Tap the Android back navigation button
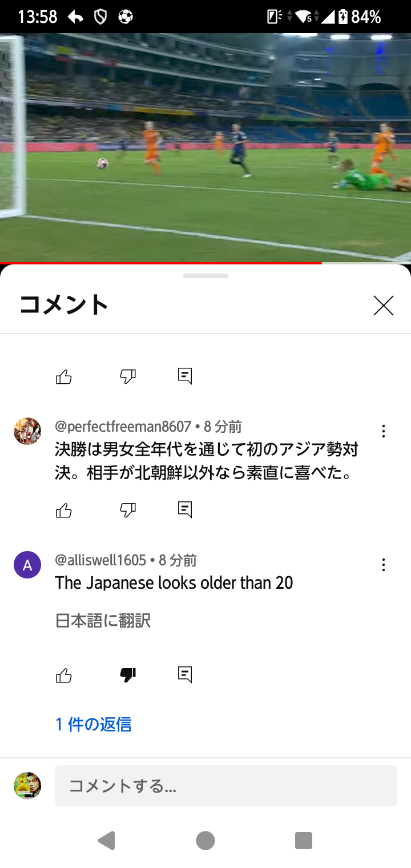This screenshot has width=411, height=868. [x=106, y=841]
